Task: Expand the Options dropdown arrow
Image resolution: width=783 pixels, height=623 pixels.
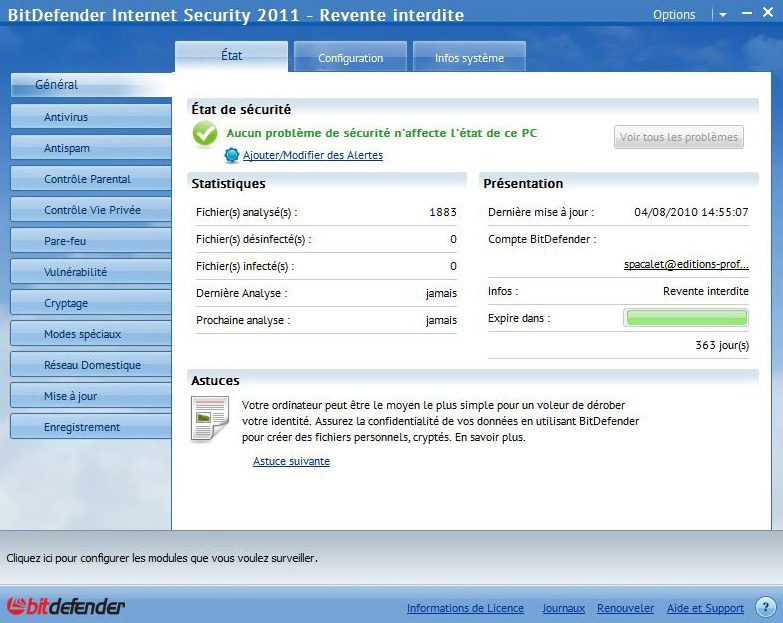Action: [723, 15]
